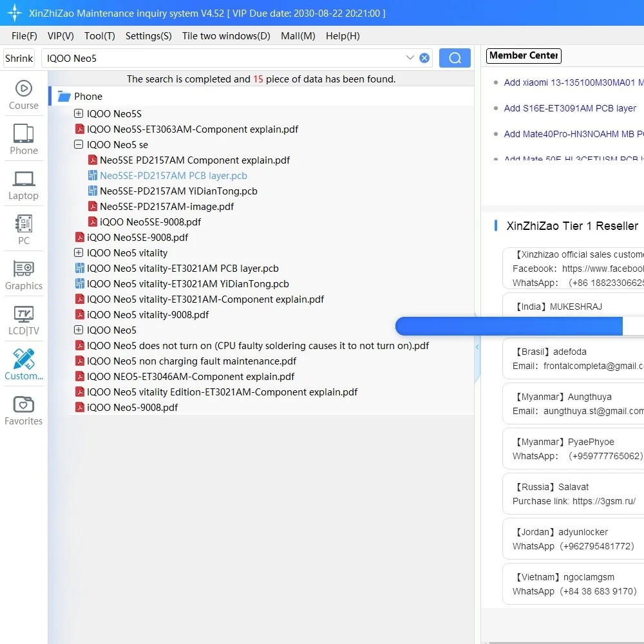Select the Brasil adefoda reseller card

point(573,359)
